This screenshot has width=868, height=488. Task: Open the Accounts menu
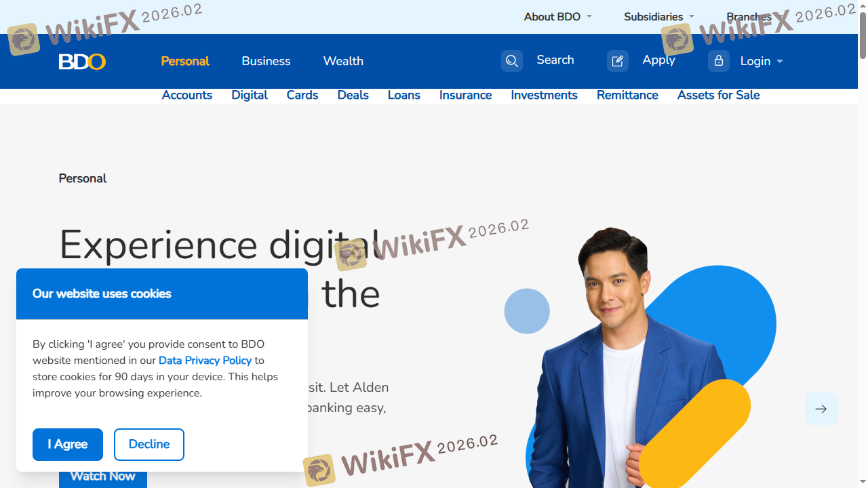186,96
